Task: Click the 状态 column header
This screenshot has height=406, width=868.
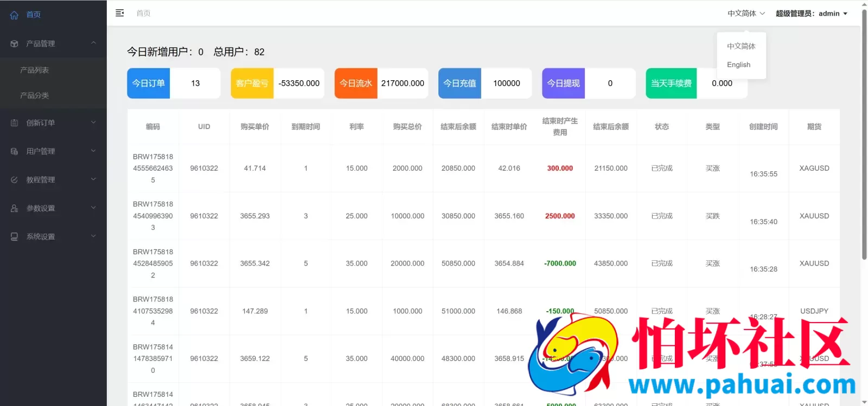Action: 662,127
